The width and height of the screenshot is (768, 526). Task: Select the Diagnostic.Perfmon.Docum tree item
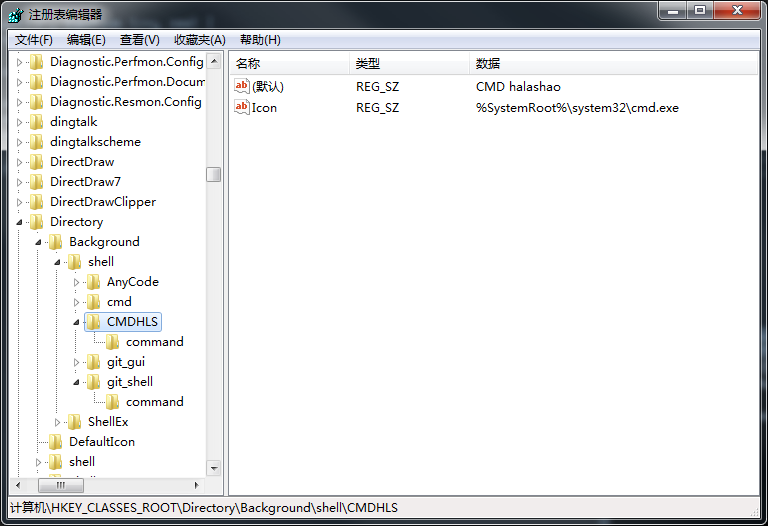(x=127, y=82)
